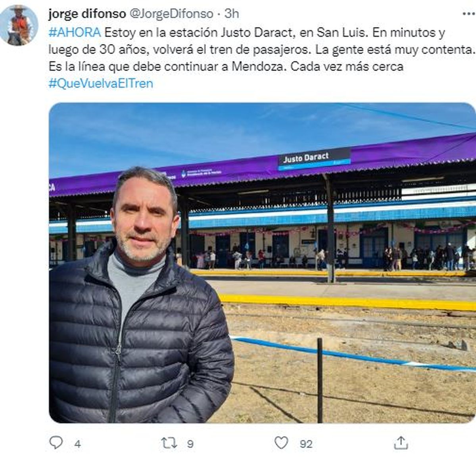Retweet using the arrows icon
Viewport: 476px width, 460px height.
(169, 443)
